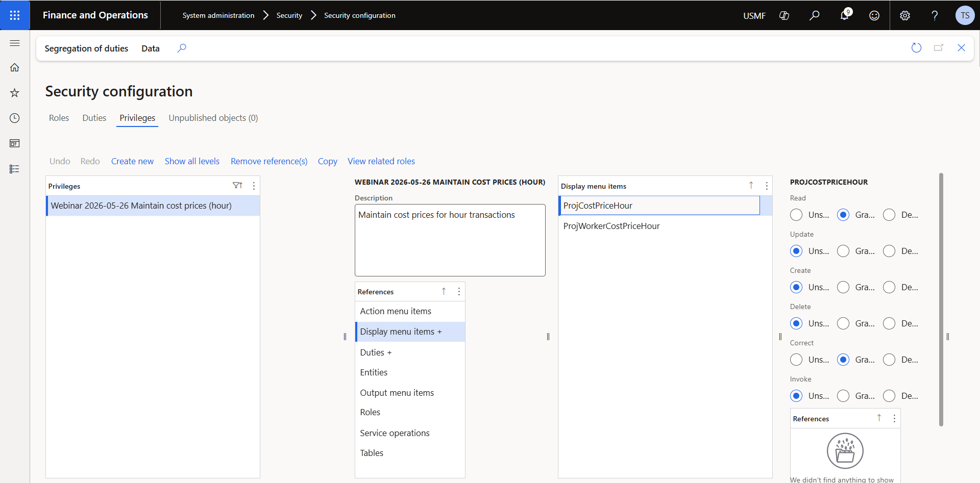Open the page in a new window
The width and height of the screenshot is (980, 483).
click(x=939, y=48)
